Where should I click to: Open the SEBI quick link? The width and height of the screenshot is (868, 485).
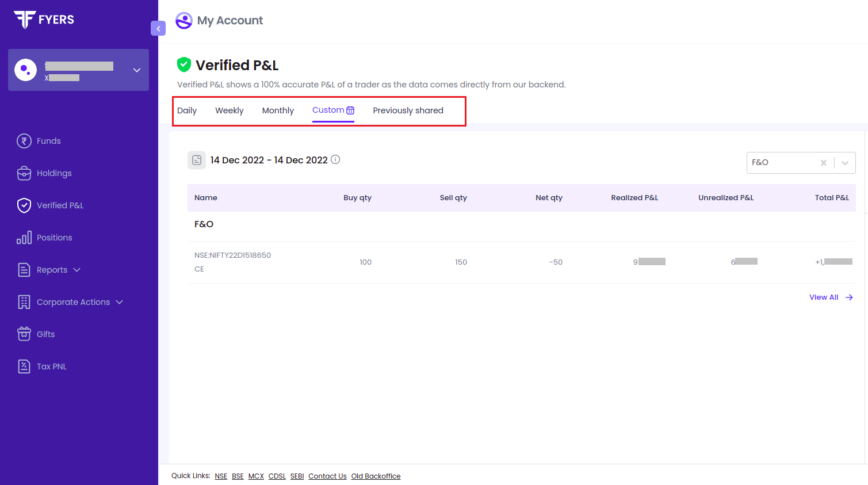click(x=297, y=476)
